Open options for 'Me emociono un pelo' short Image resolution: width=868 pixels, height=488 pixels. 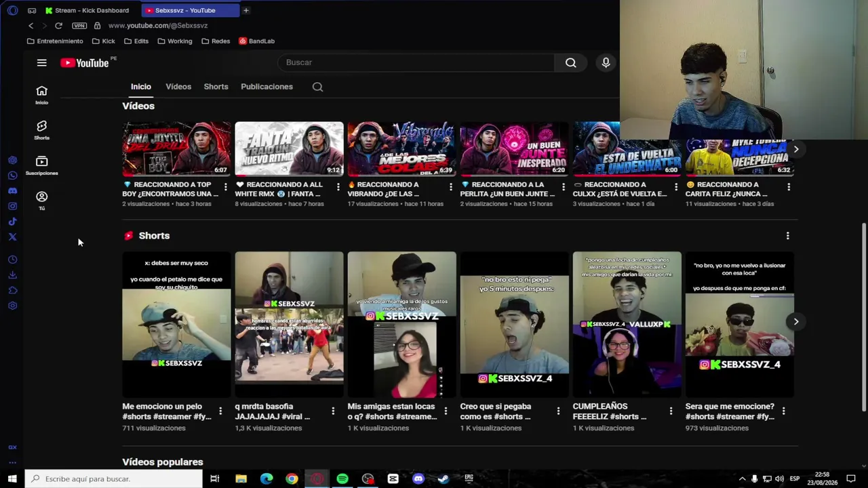click(x=220, y=411)
